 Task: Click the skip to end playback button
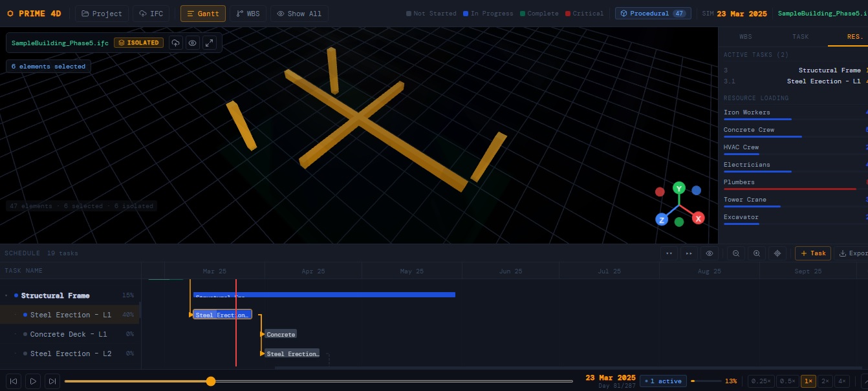[x=53, y=381]
